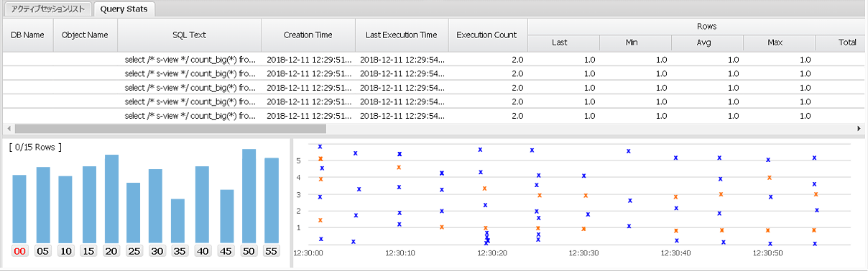
Task: Click the Last Execution Time column header
Action: pyautogui.click(x=402, y=34)
